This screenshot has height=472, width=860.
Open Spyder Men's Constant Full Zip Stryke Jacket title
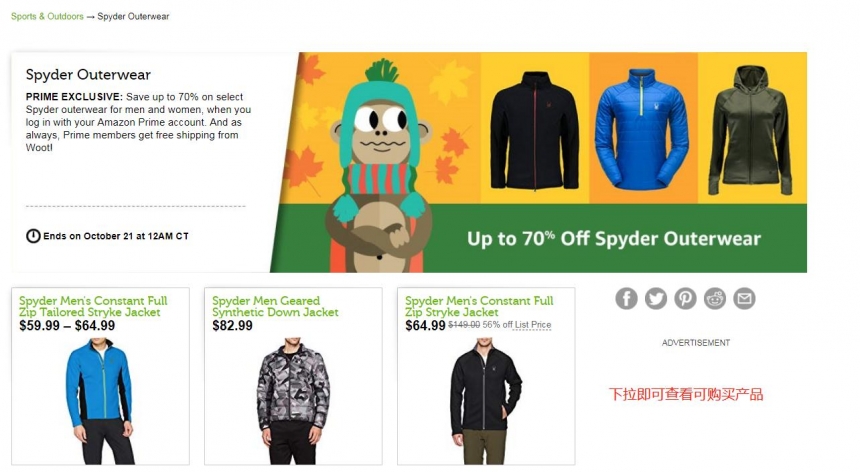pyautogui.click(x=479, y=306)
